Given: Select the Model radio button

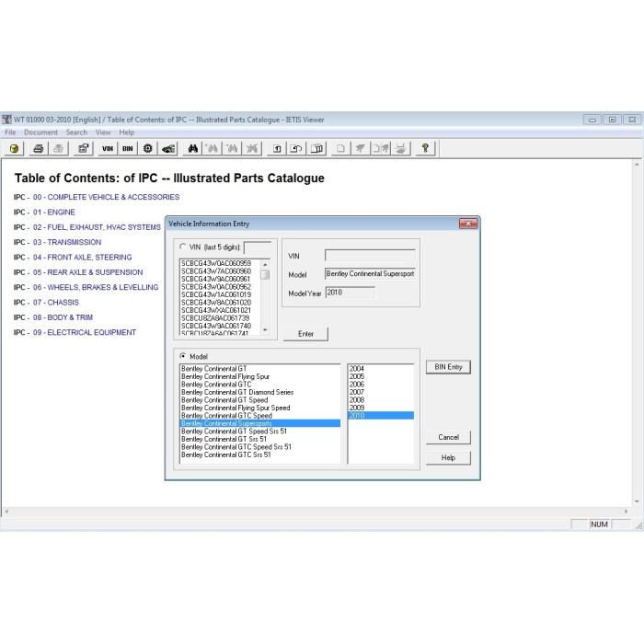Looking at the screenshot, I should [x=183, y=356].
